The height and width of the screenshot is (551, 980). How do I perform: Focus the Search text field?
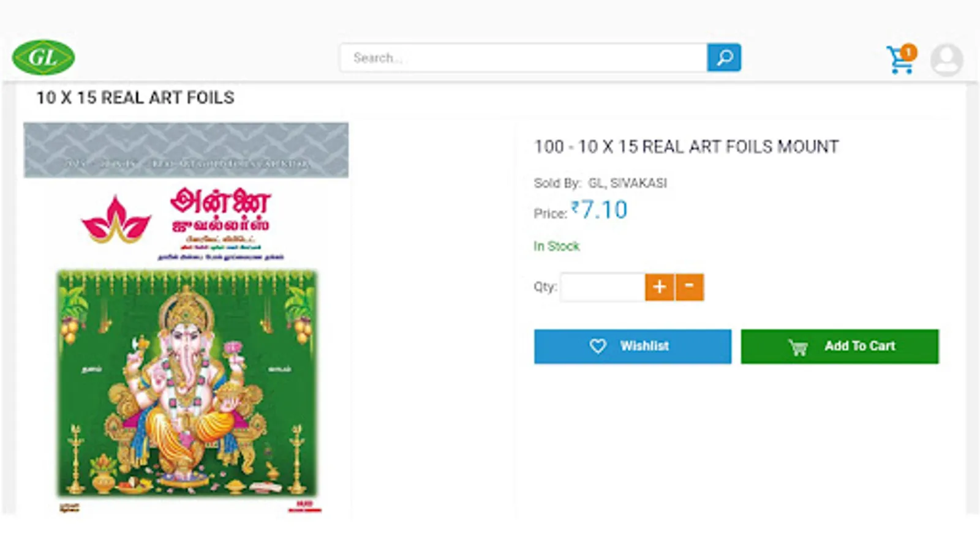(524, 58)
